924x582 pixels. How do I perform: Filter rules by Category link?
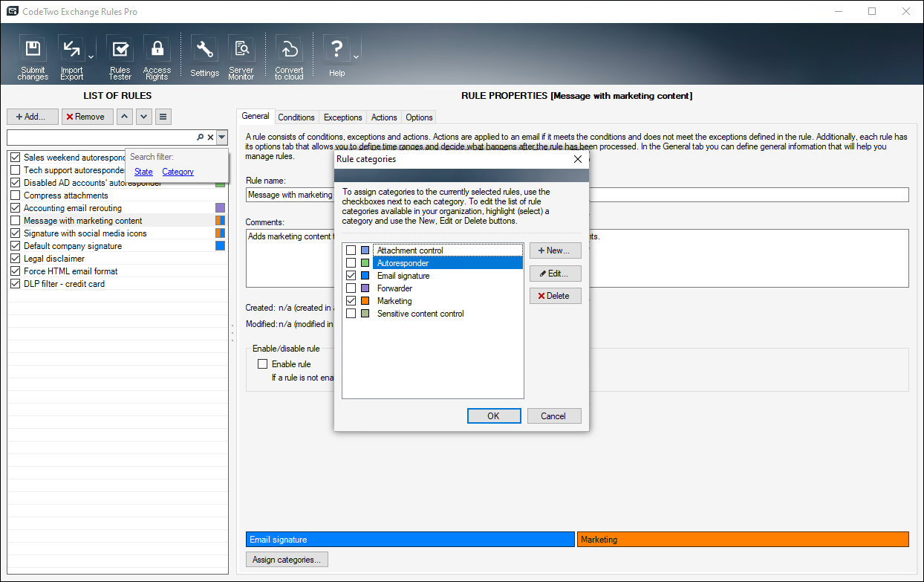coord(178,172)
